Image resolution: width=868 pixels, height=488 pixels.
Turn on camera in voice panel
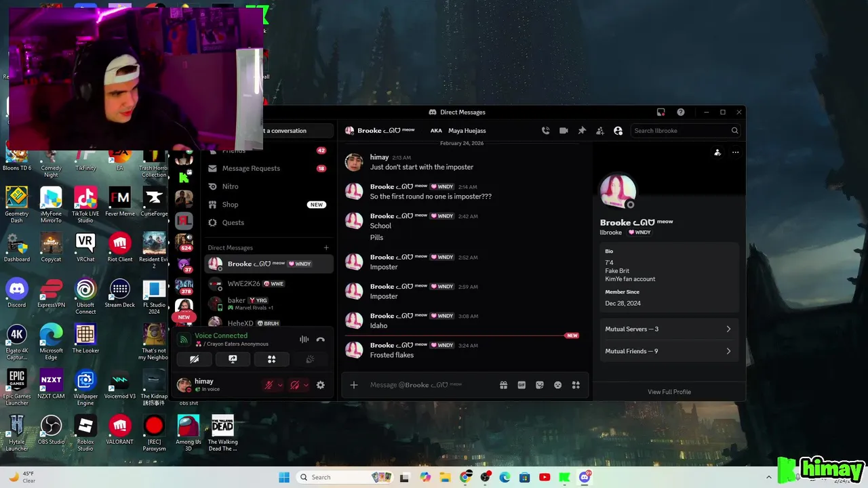coord(194,359)
